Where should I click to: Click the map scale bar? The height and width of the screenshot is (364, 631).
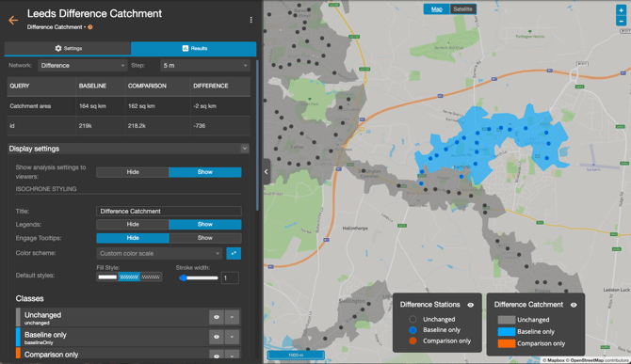pyautogui.click(x=296, y=356)
